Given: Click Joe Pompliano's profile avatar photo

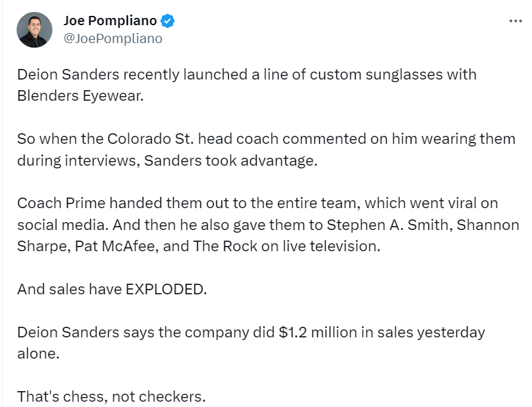Looking at the screenshot, I should click(x=34, y=30).
